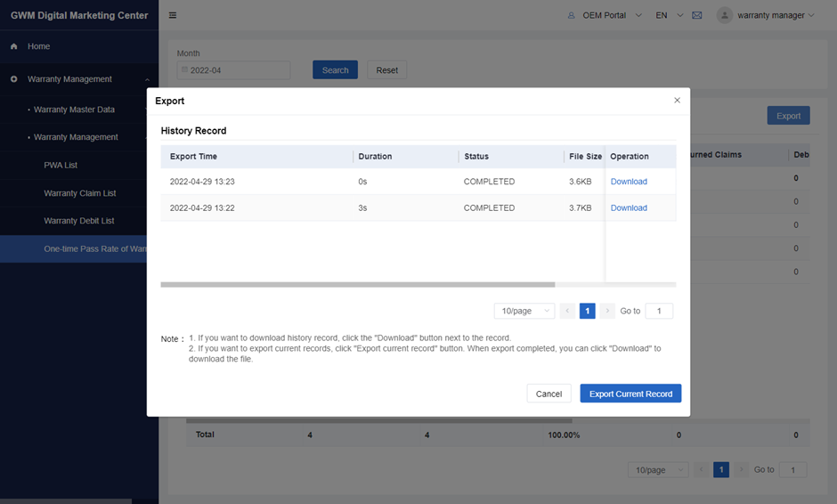The height and width of the screenshot is (504, 837).
Task: Click the 2022-04-29 13:22 cell
Action: [202, 207]
